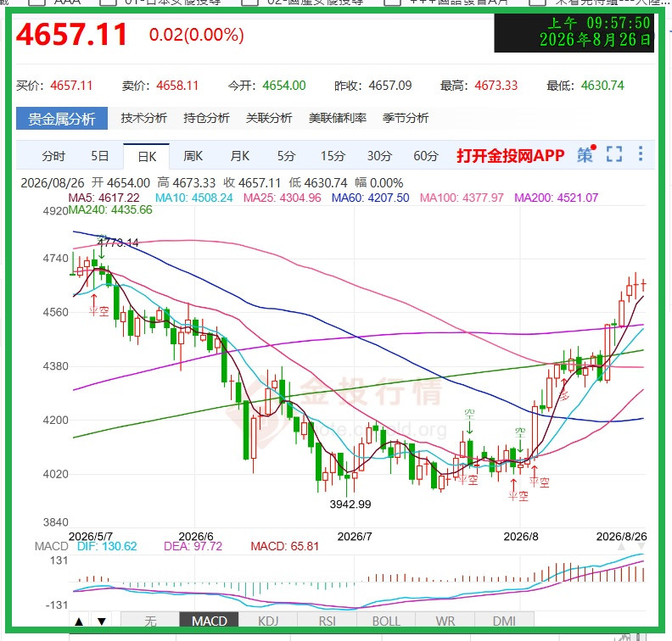672x641 pixels.
Task: Click the MA25: 4304.96 label
Action: click(x=282, y=198)
